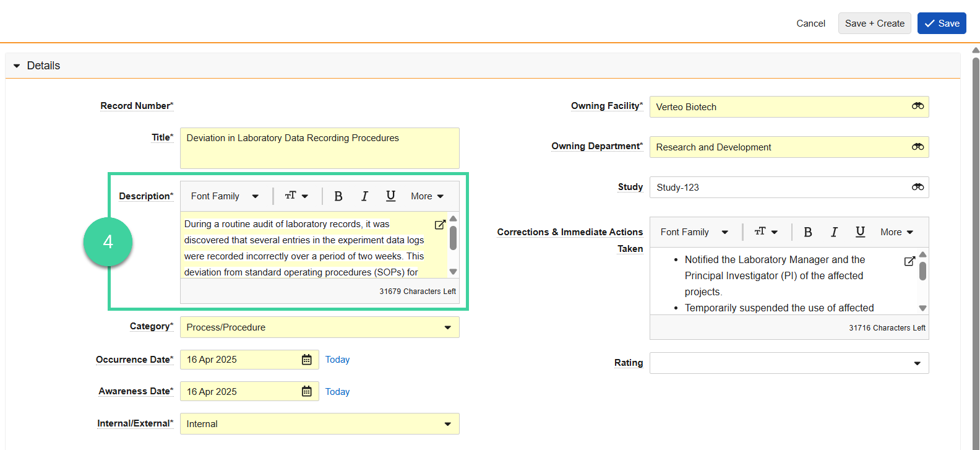The height and width of the screenshot is (450, 980).
Task: Open More options in Description toolbar
Action: point(428,196)
